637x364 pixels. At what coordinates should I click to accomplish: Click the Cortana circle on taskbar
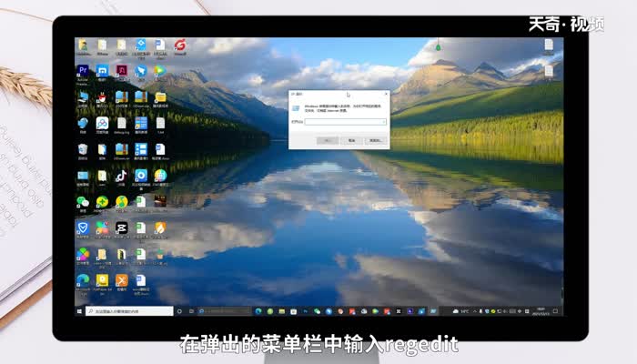[x=179, y=311]
